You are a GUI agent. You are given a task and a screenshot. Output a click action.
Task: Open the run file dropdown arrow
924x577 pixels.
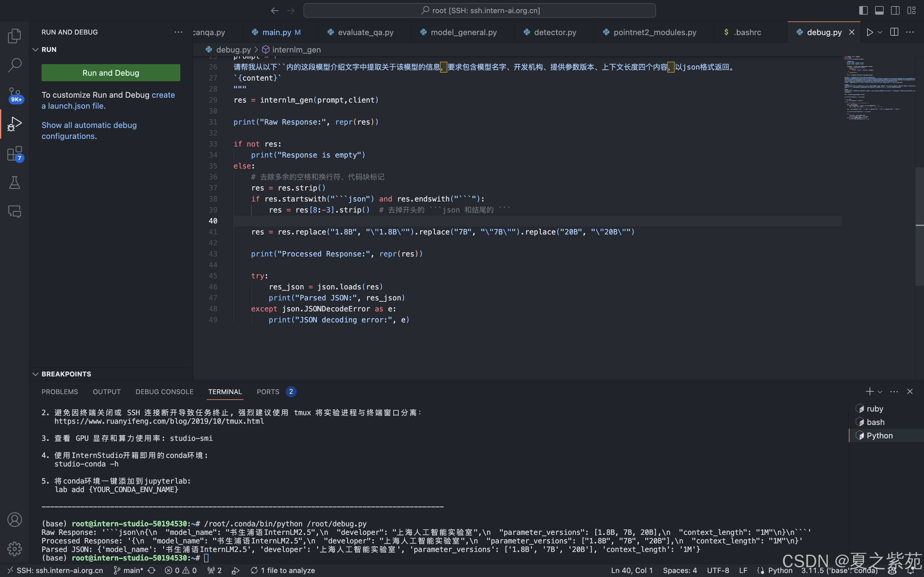click(880, 32)
